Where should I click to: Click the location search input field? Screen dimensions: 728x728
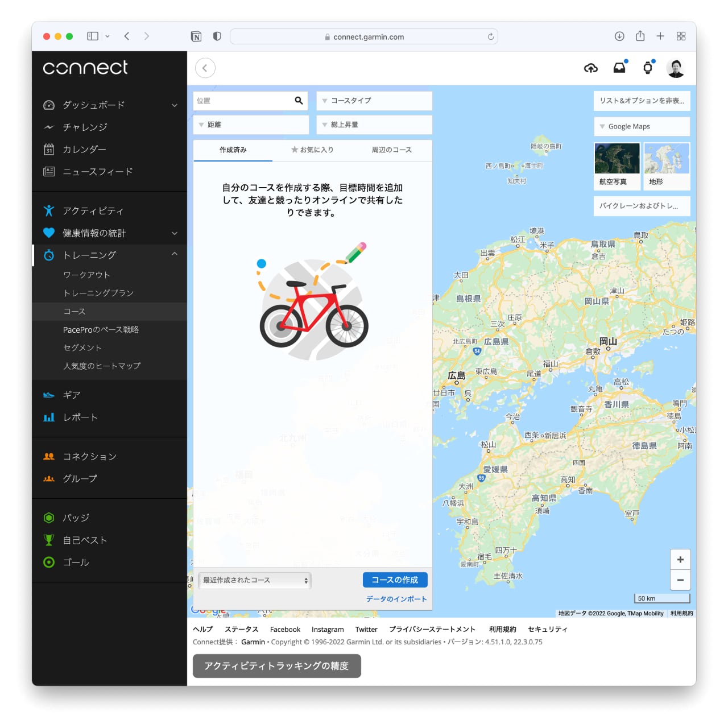242,101
